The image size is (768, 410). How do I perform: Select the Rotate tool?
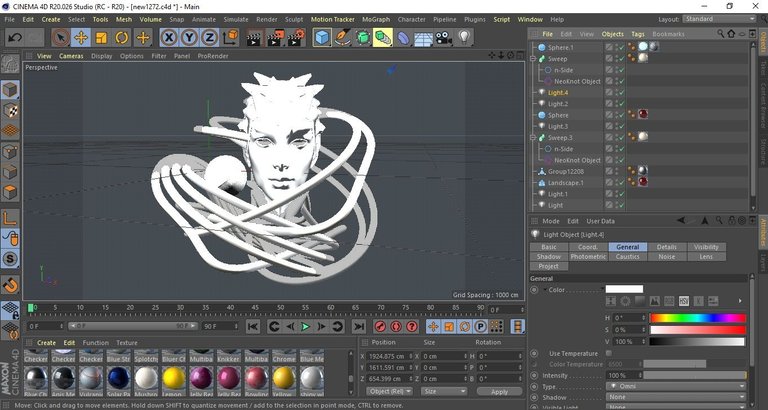coord(121,38)
